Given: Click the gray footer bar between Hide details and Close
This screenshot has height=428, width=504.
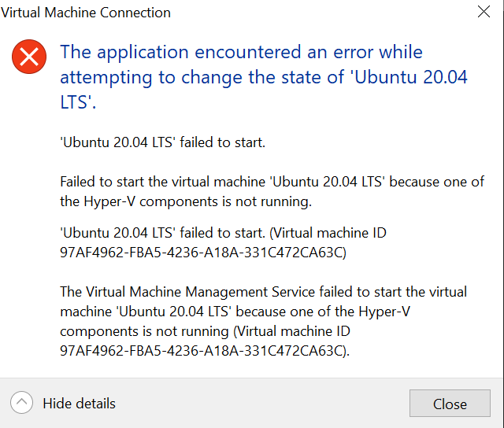Looking at the screenshot, I should 262,404.
